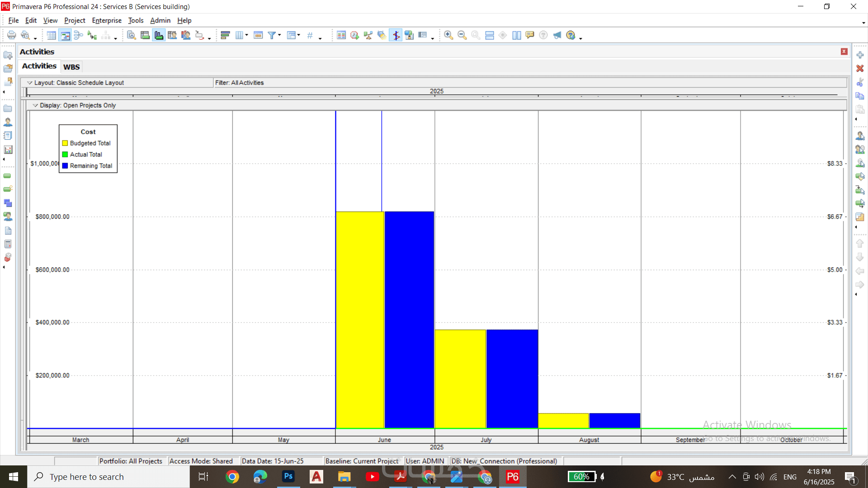Expand Display: Open Projects Only options
The height and width of the screenshot is (488, 868).
[x=35, y=105]
